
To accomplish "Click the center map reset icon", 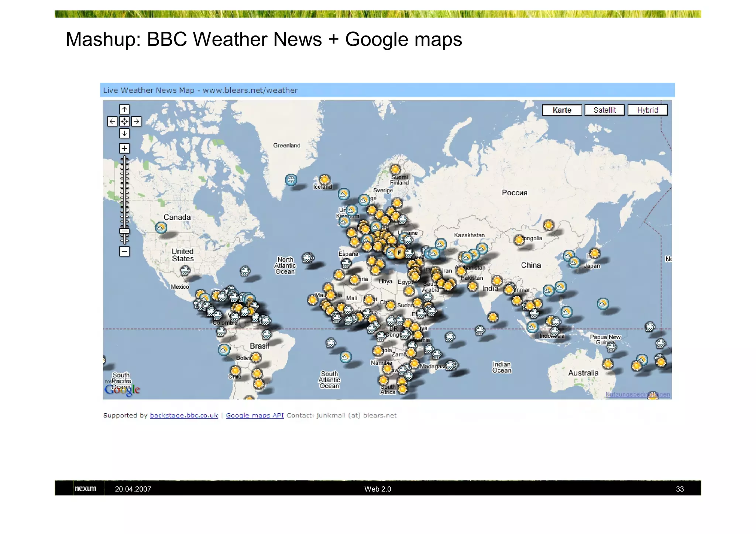I will click(124, 121).
